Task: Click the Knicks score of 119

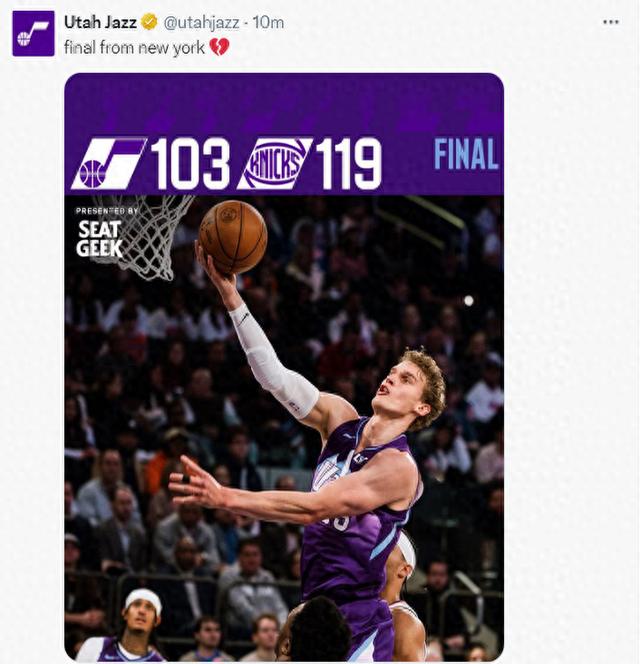Action: 348,164
